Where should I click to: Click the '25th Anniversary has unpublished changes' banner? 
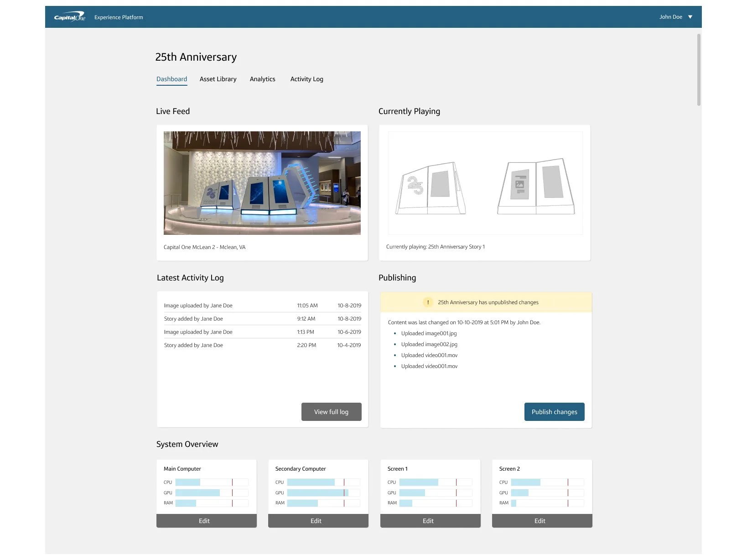tap(486, 302)
